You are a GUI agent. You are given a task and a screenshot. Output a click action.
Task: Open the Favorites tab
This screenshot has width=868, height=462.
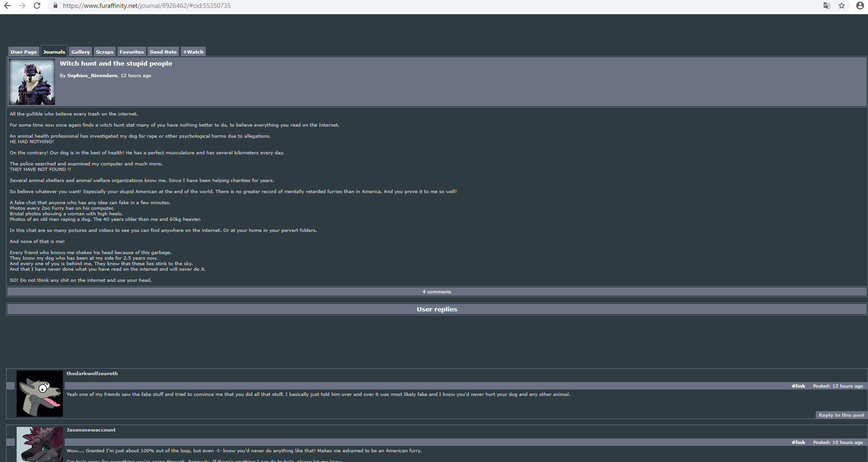tap(132, 52)
